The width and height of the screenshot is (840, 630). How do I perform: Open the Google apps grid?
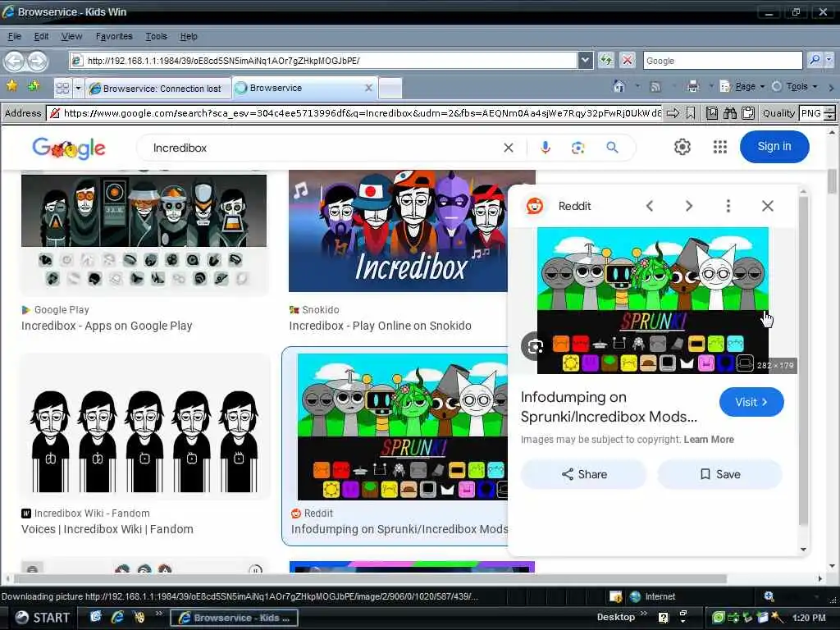pyautogui.click(x=720, y=147)
